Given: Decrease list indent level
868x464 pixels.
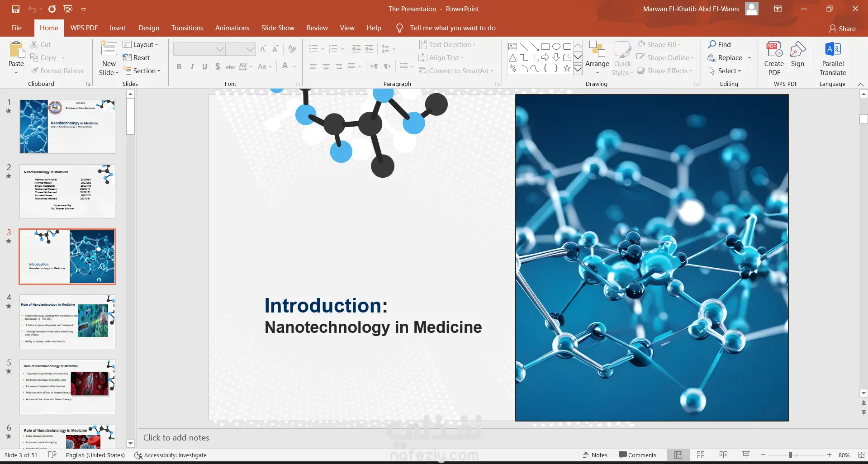Looking at the screenshot, I should point(356,49).
